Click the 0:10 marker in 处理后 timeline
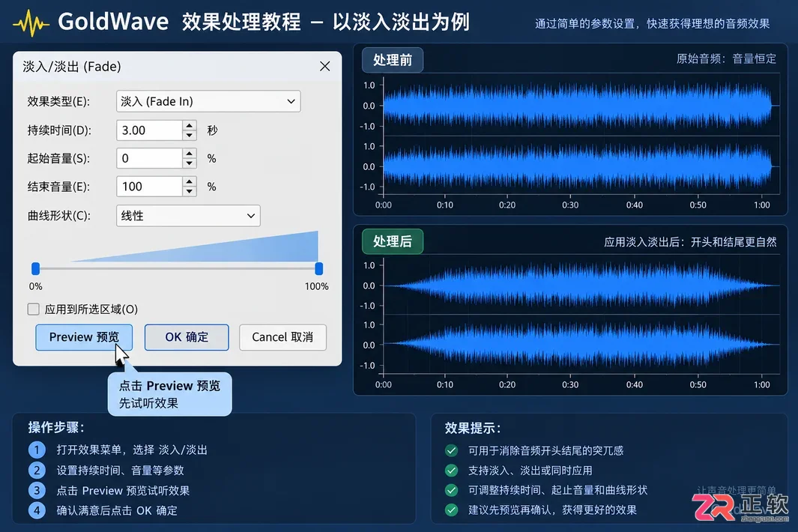 pyautogui.click(x=445, y=384)
